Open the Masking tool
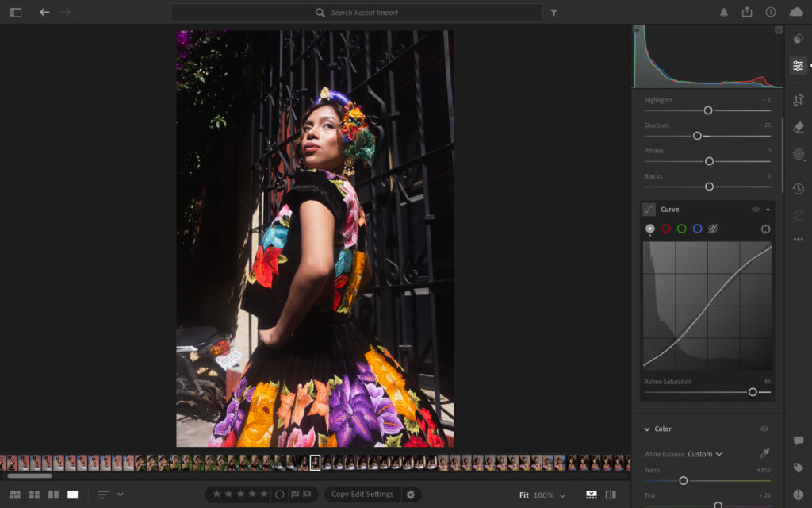 tap(798, 154)
